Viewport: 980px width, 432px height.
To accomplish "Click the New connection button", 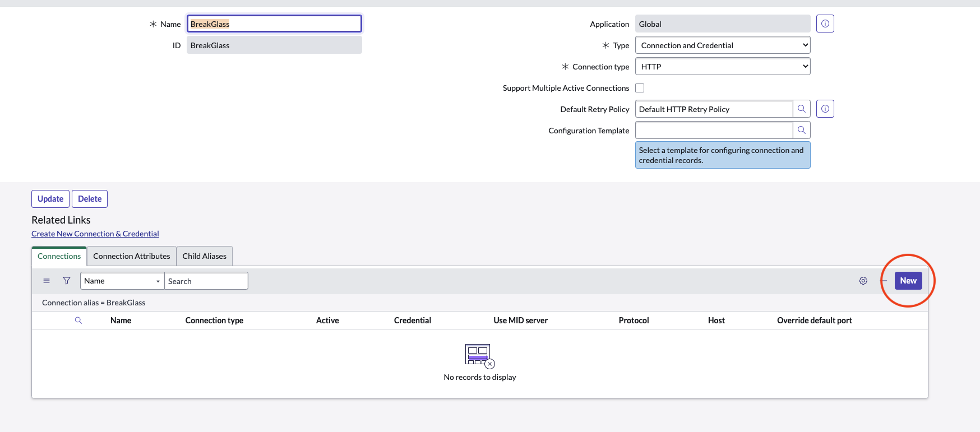I will tap(908, 281).
